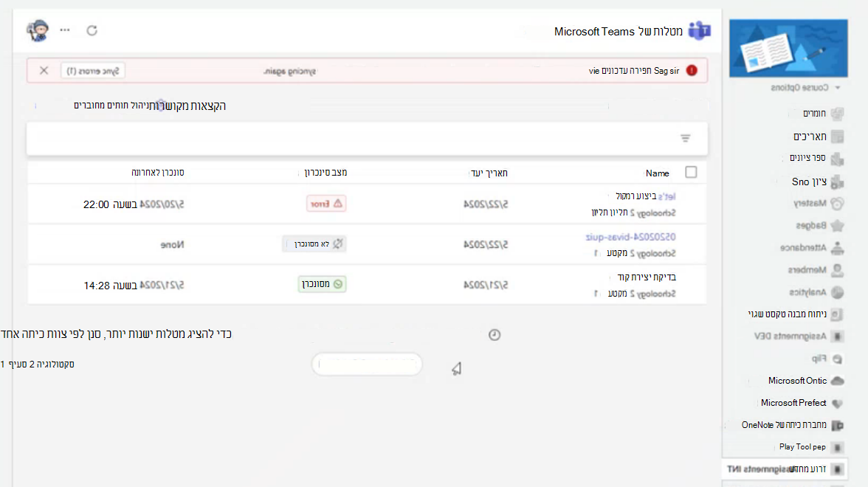
Task: Open the בדיקת יצירת קוד assignment link
Action: point(647,277)
